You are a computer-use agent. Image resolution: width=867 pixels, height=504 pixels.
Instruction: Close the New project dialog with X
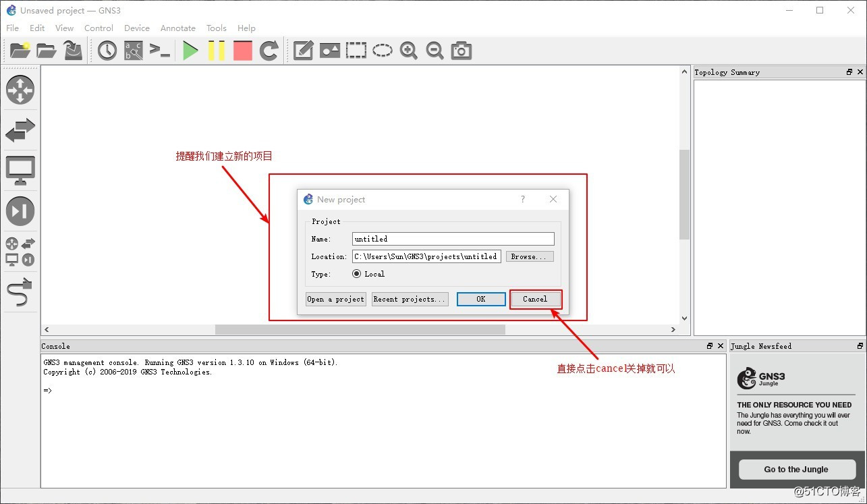click(553, 199)
